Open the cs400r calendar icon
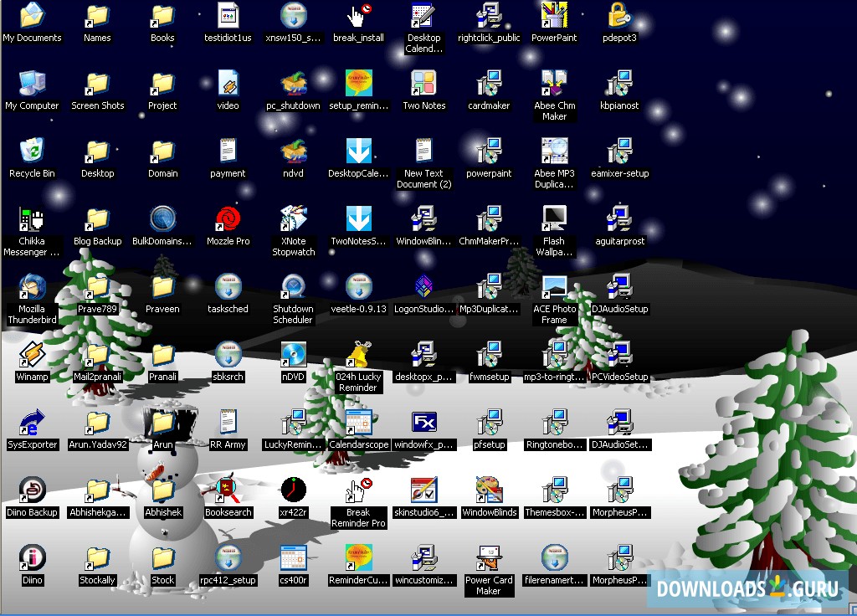Viewport: 857px width, 616px height. [294, 557]
